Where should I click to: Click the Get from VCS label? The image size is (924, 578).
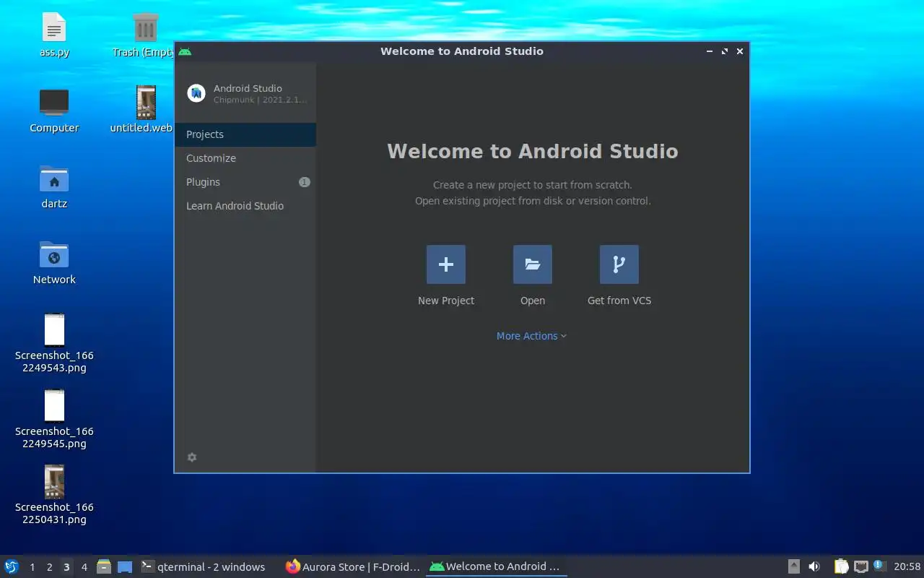pyautogui.click(x=619, y=301)
